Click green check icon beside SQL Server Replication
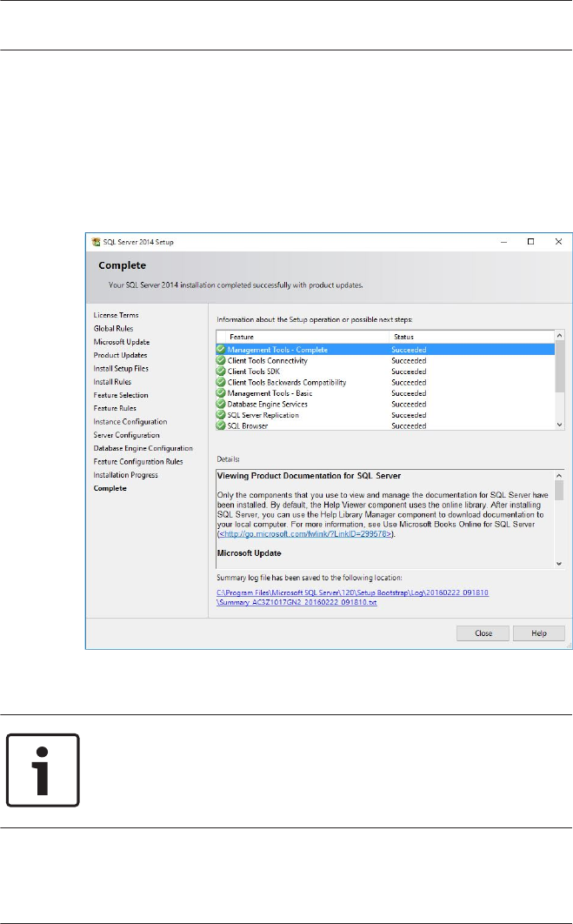 click(x=221, y=415)
